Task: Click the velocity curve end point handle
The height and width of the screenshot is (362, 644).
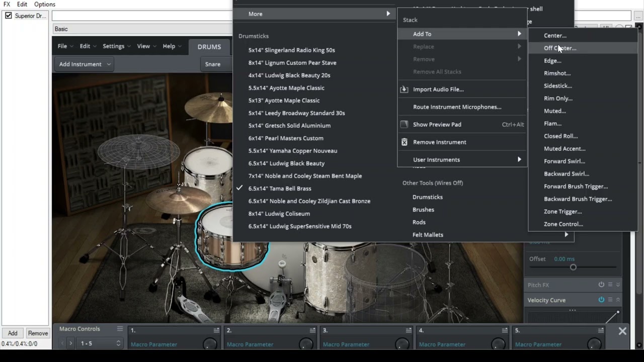Action: pyautogui.click(x=618, y=313)
